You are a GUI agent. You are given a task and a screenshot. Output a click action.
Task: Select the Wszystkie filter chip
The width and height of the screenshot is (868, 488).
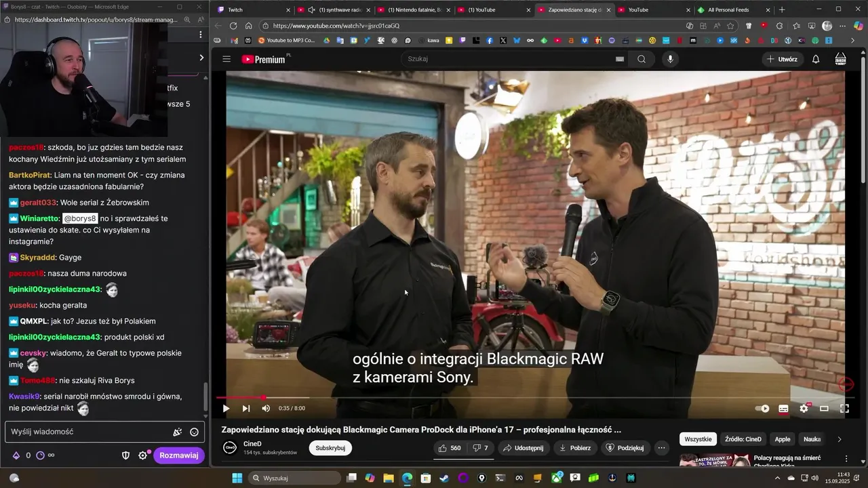698,439
